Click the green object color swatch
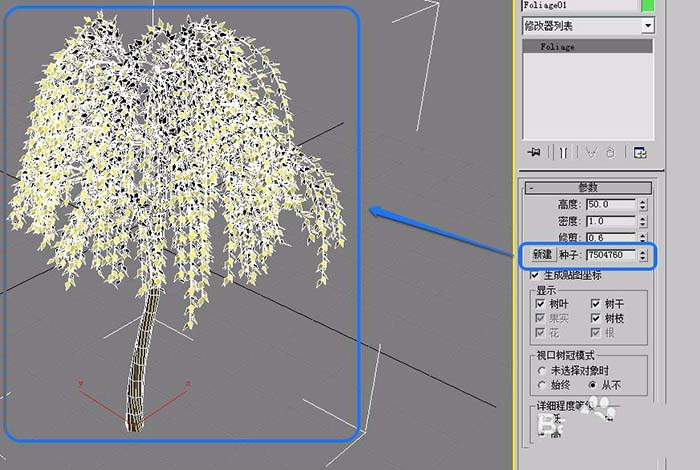The image size is (700, 470). [648, 5]
